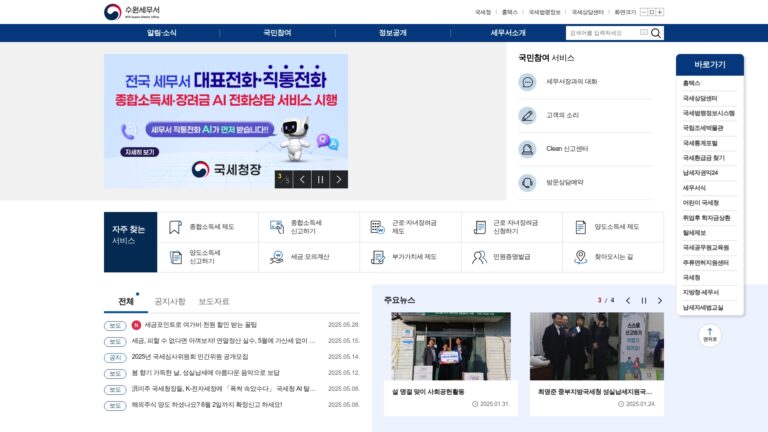Open the 세무서장과의 대화 chat bubble icon
Image resolution: width=768 pixels, height=432 pixels.
tap(528, 82)
